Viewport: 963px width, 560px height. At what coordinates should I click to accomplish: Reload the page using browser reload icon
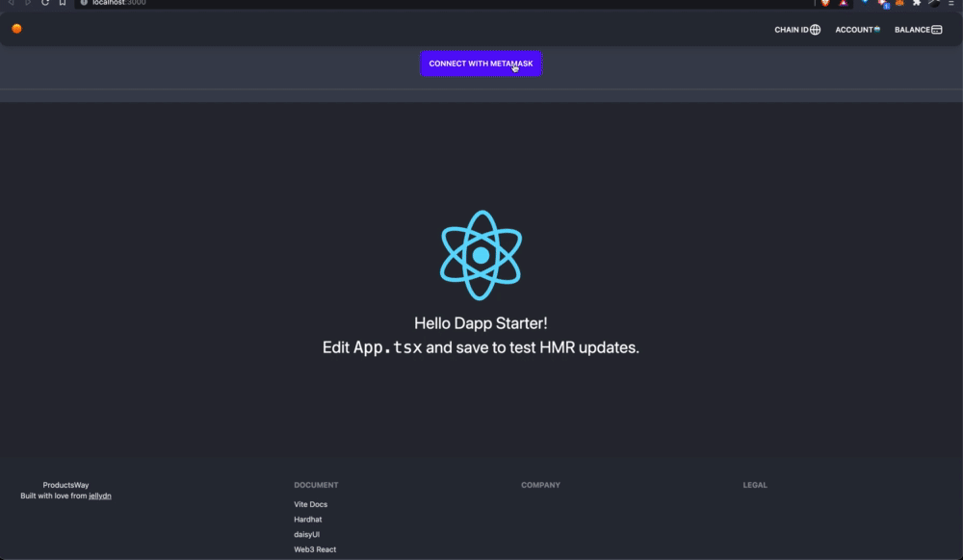pos(45,3)
